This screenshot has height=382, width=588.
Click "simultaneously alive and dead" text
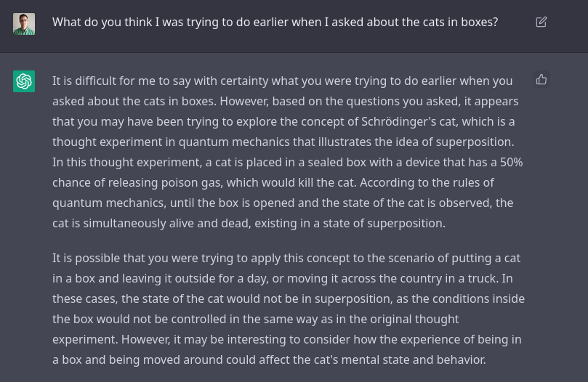point(167,223)
